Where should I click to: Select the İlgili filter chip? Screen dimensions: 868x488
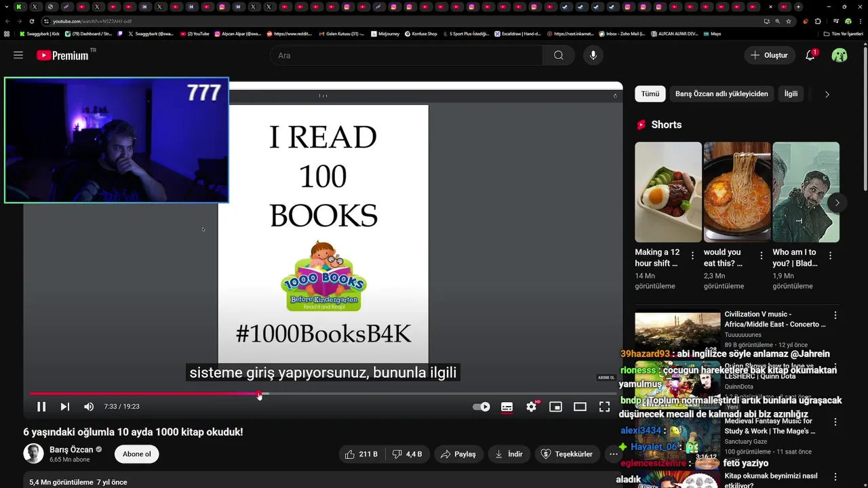791,94
